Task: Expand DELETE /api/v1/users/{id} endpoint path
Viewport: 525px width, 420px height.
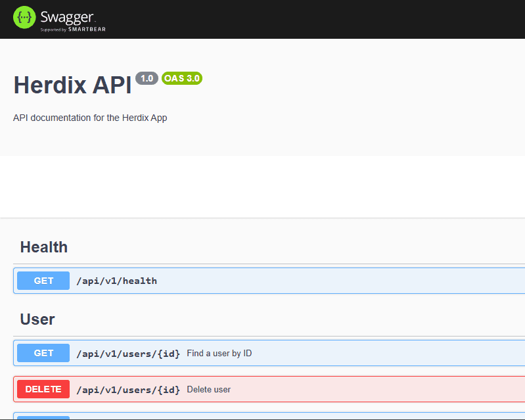Action: pyautogui.click(x=128, y=390)
